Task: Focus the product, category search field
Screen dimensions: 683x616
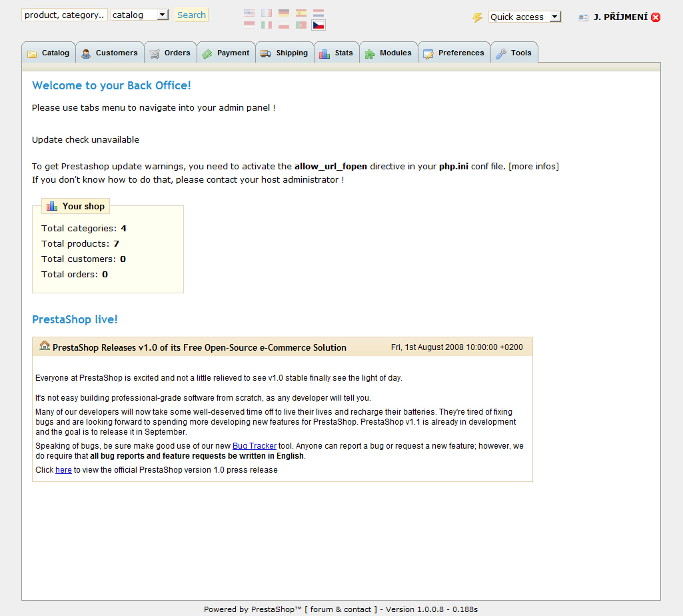Action: tap(65, 15)
